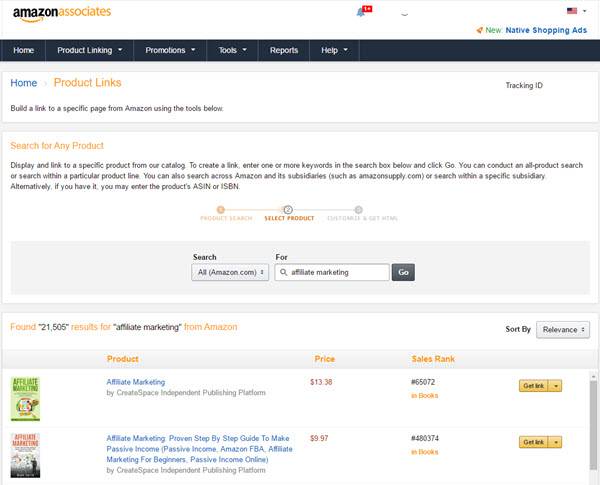Select step one Product Search circle
600x485 pixels.
click(x=220, y=209)
